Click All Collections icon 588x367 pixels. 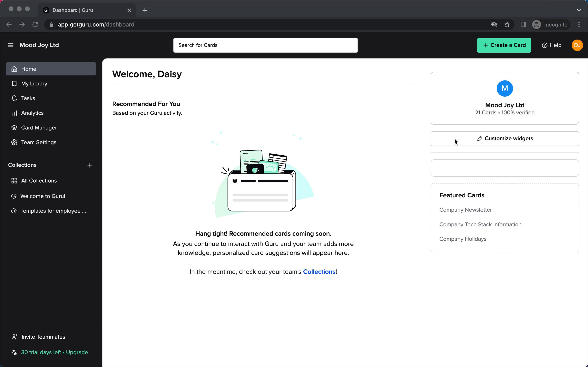pyautogui.click(x=14, y=180)
